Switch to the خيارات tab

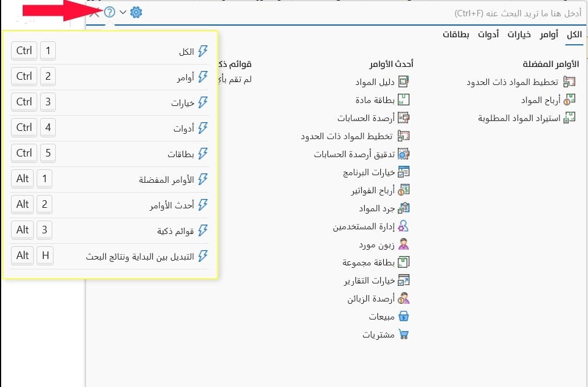coord(519,34)
